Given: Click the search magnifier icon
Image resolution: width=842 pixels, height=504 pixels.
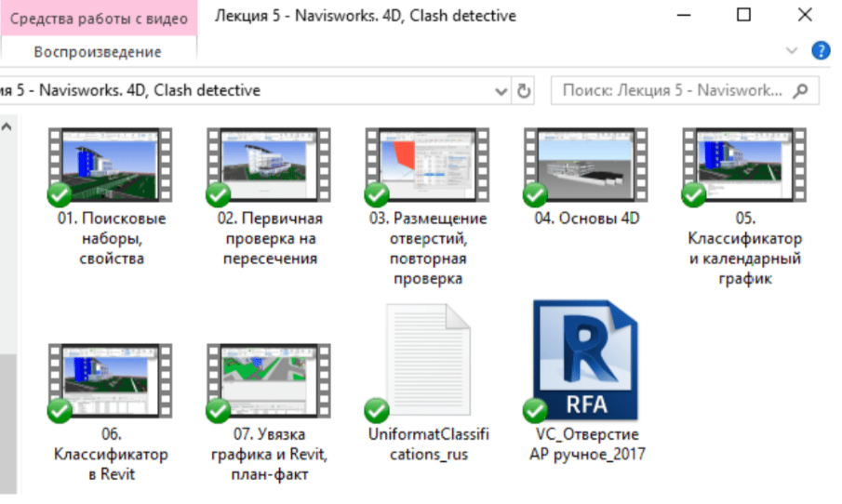Looking at the screenshot, I should [x=800, y=90].
